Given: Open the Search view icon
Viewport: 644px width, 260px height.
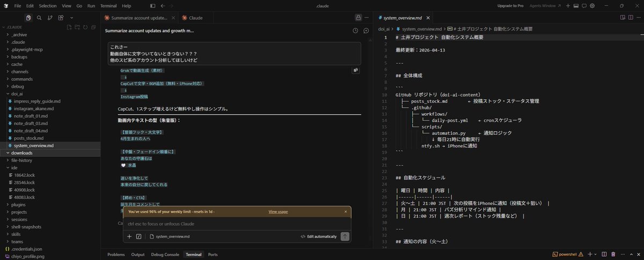Looking at the screenshot, I should pos(40,18).
